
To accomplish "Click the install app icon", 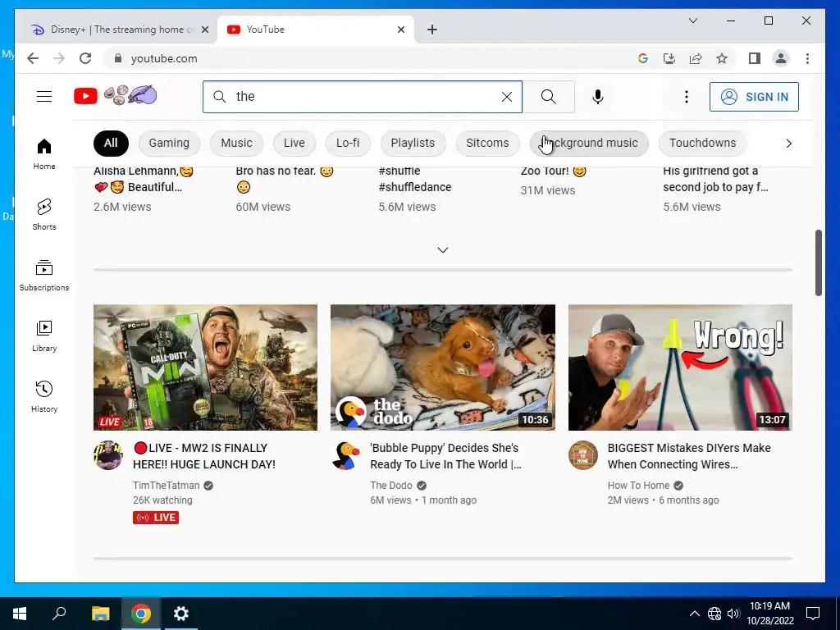I will 669,58.
